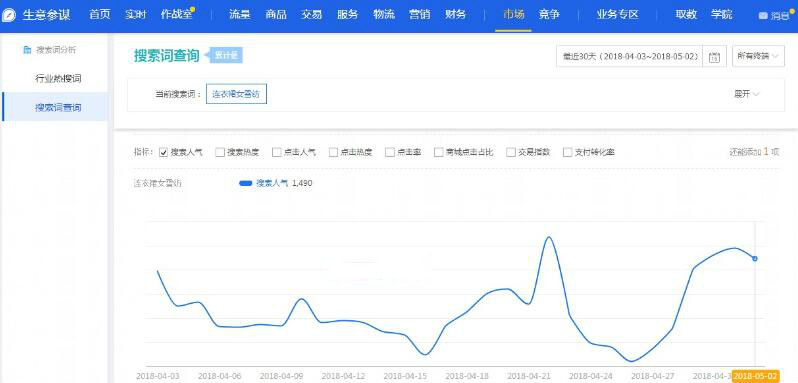Open the 消息 message envelope icon
Viewport: 798px width, 383px height.
pos(763,16)
